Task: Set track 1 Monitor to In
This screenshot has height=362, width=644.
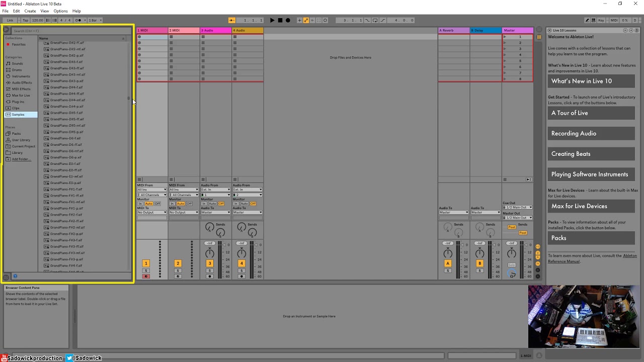Action: click(140, 204)
